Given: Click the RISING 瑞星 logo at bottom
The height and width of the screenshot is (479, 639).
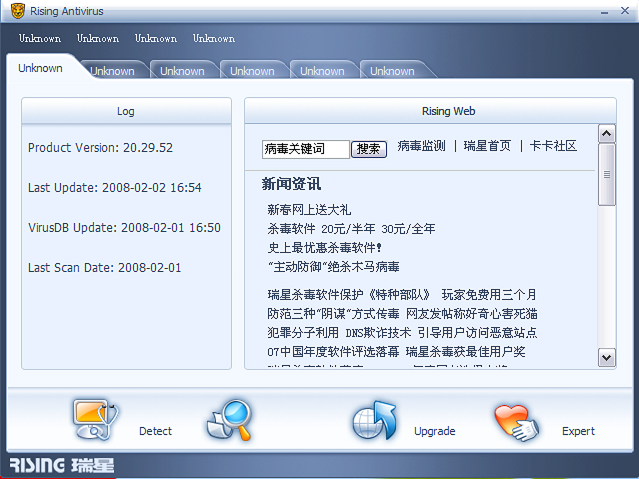Looking at the screenshot, I should 62,465.
